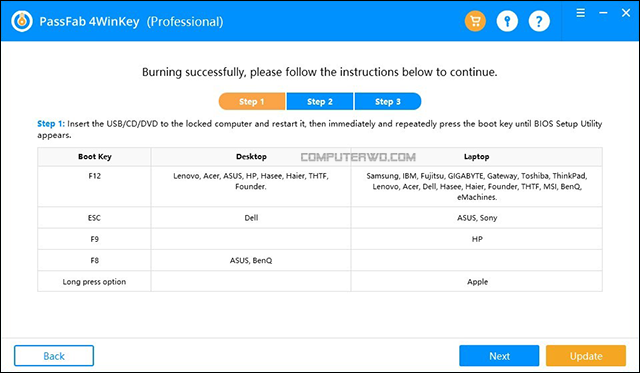This screenshot has width=640, height=373.
Task: Click the orange shopping cart icon
Action: point(475,21)
